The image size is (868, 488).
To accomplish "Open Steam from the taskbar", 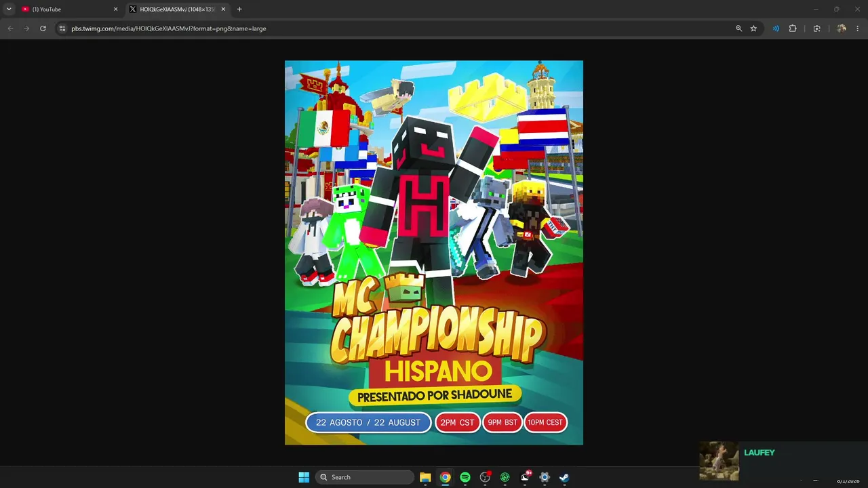I will point(564,477).
